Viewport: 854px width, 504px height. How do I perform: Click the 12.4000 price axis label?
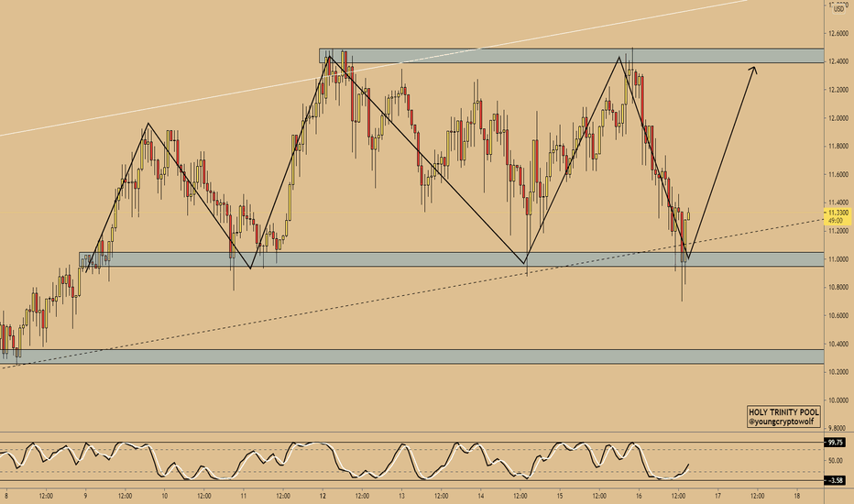(x=838, y=61)
